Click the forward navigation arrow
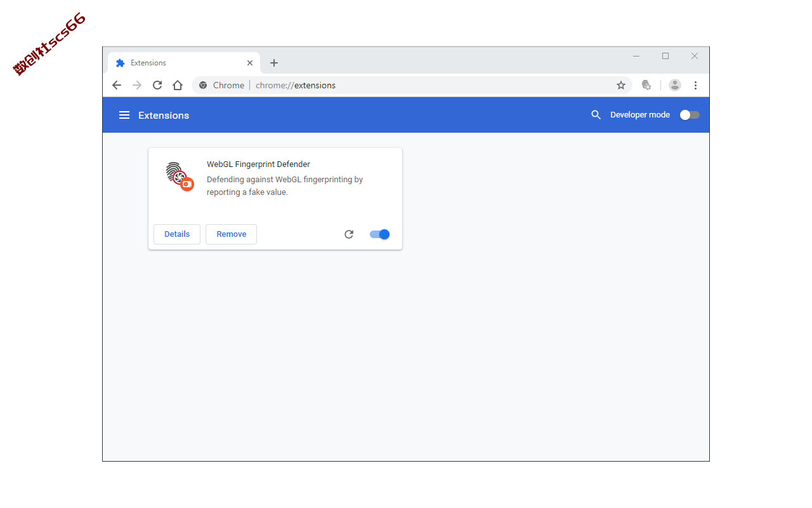The image size is (812, 508). tap(137, 85)
